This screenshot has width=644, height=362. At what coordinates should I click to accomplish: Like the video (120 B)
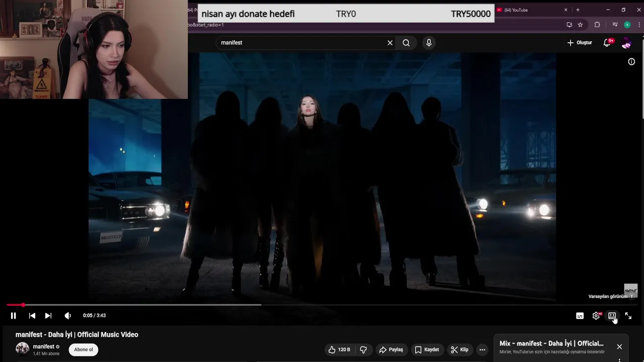(339, 349)
